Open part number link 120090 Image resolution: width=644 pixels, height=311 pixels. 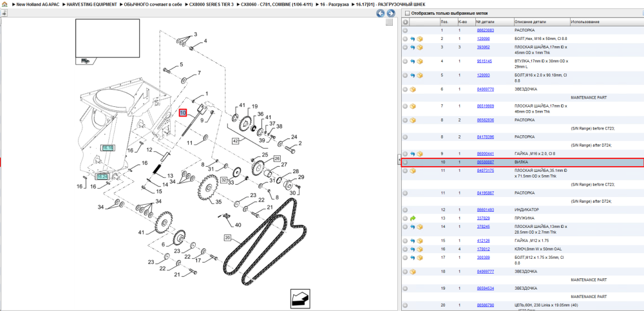coord(483,39)
